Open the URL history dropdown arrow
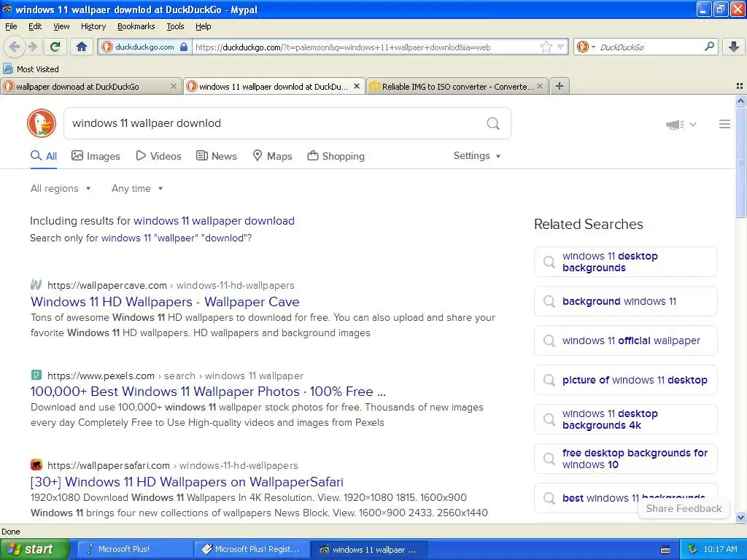This screenshot has width=747, height=560. tap(561, 47)
